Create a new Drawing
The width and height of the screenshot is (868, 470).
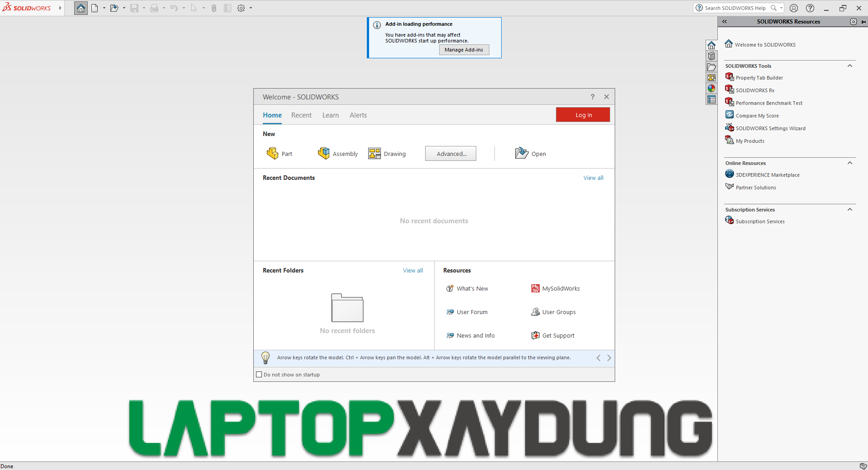pos(388,153)
